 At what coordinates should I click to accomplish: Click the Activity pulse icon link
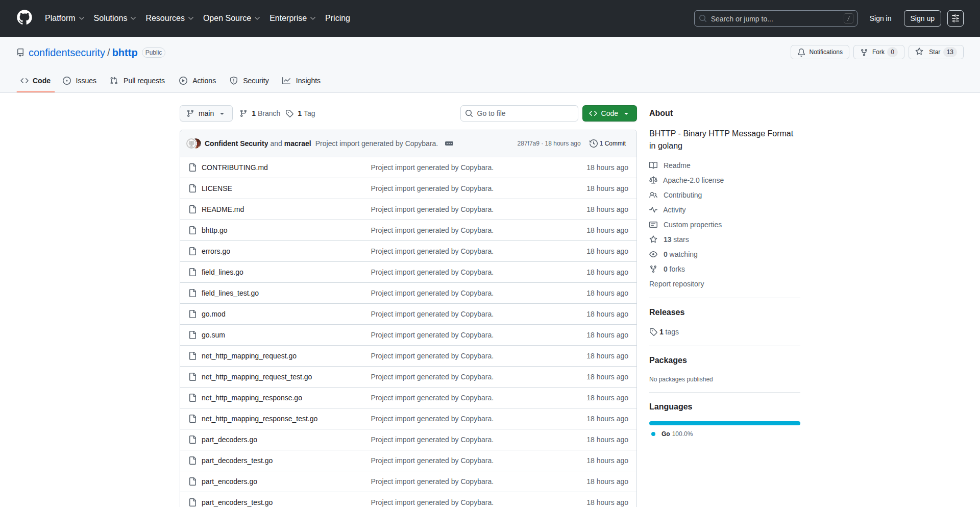point(653,210)
